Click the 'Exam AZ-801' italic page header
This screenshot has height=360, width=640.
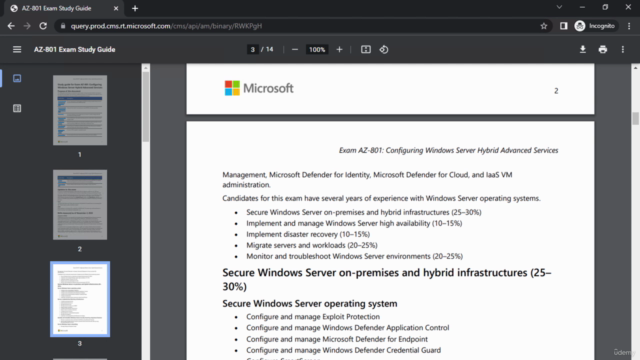(448, 150)
